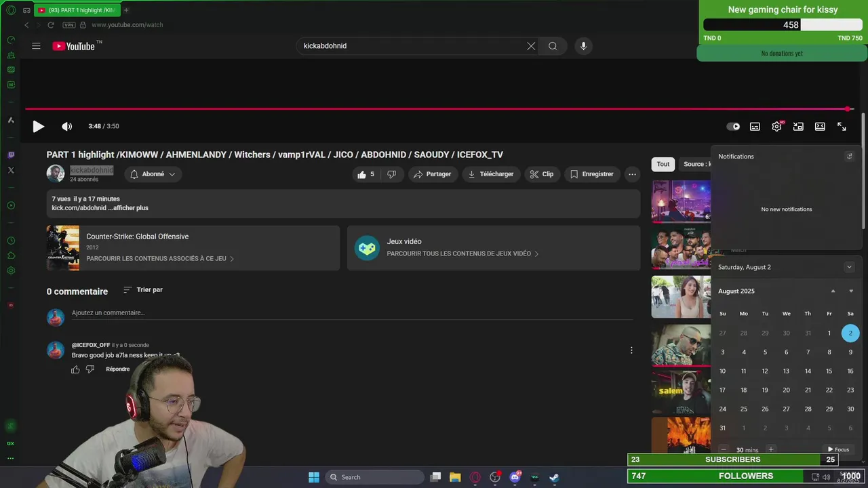The image size is (868, 488).
Task: Start voice search with the microphone
Action: (583, 46)
